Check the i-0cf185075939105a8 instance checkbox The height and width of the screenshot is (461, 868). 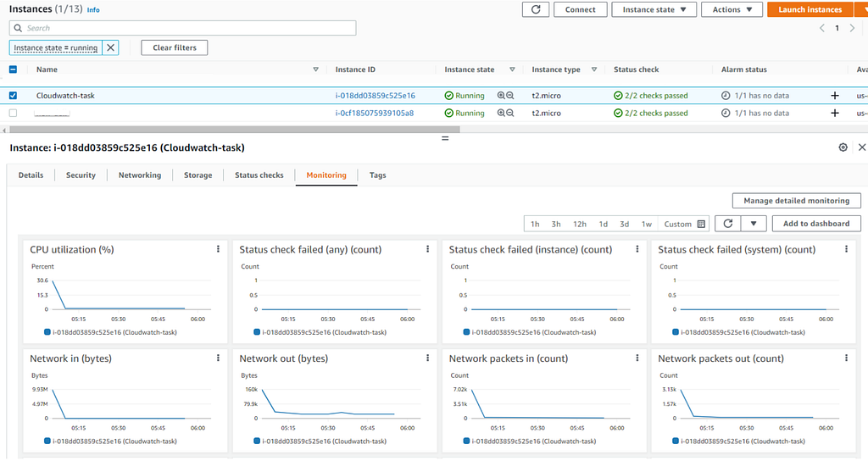[13, 113]
